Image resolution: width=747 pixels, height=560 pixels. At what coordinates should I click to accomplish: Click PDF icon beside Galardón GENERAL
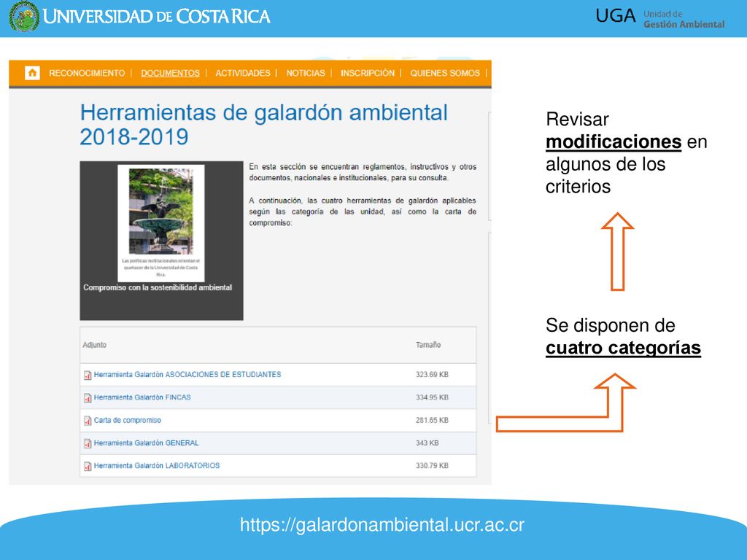pyautogui.click(x=88, y=444)
